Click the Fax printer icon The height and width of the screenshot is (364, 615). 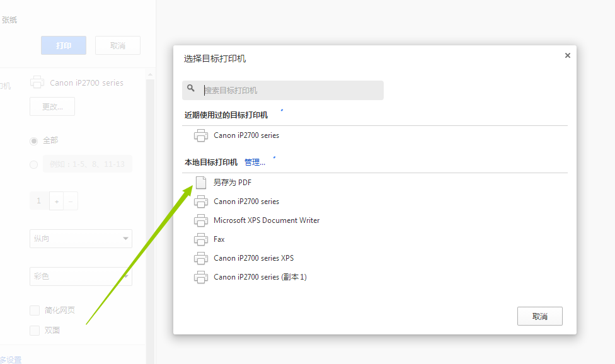pos(201,239)
